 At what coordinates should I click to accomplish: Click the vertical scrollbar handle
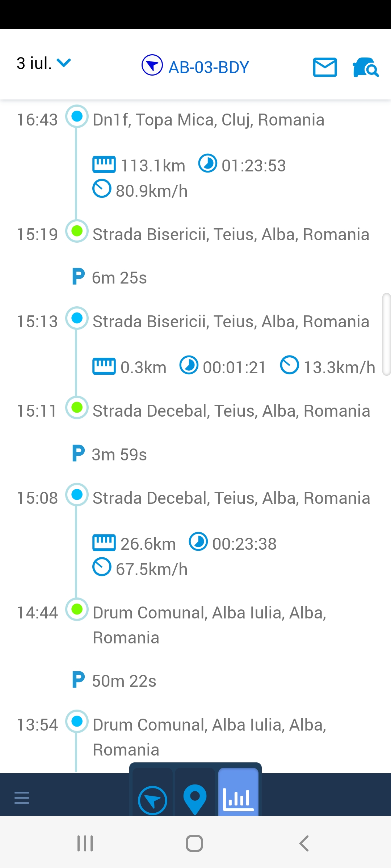click(x=386, y=335)
